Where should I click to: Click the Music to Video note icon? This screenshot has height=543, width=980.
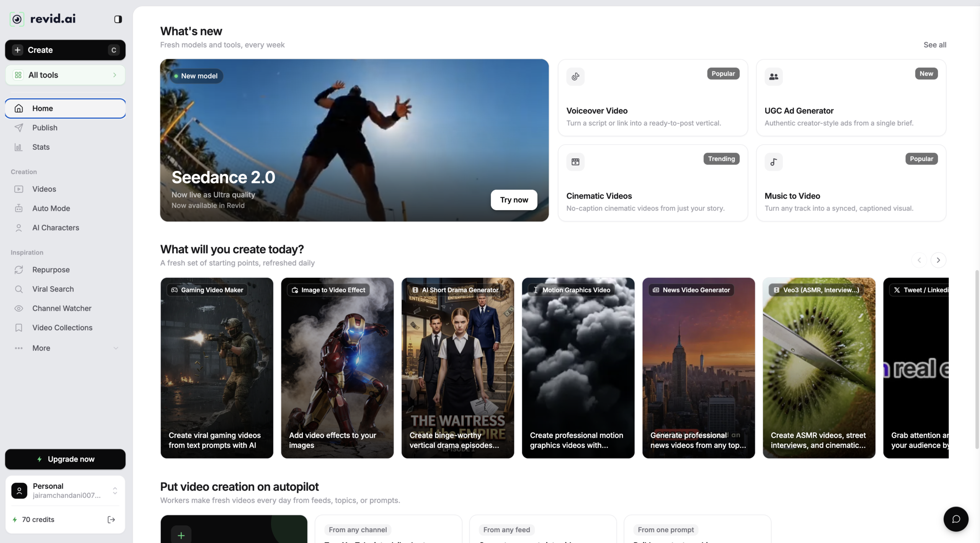[774, 162]
